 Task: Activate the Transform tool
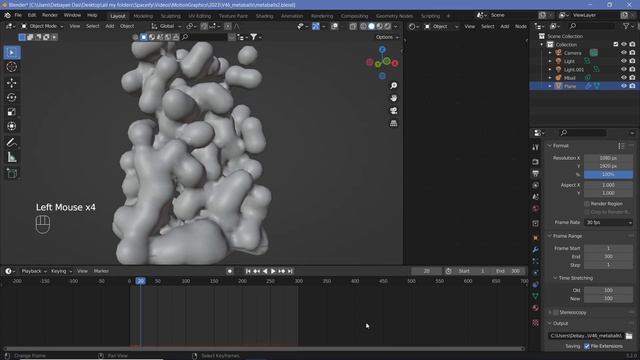coord(12,126)
